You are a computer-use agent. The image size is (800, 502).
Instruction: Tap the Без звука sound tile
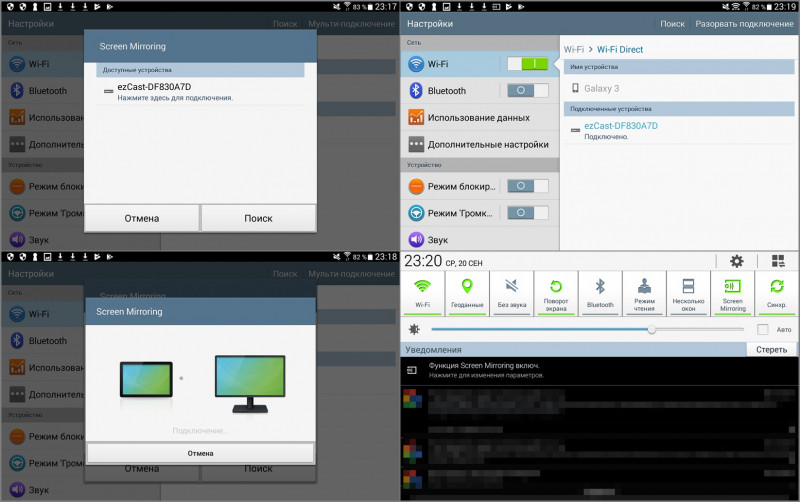pos(511,292)
